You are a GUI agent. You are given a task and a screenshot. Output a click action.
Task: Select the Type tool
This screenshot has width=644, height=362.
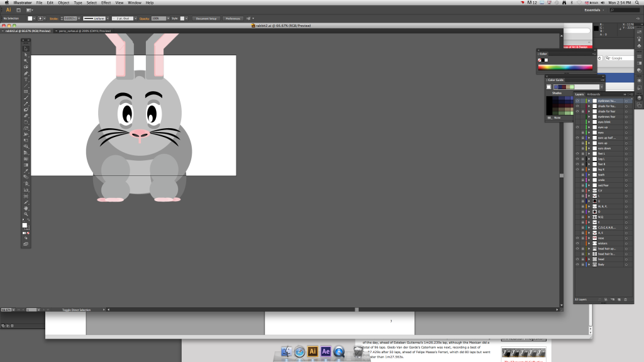(x=26, y=79)
